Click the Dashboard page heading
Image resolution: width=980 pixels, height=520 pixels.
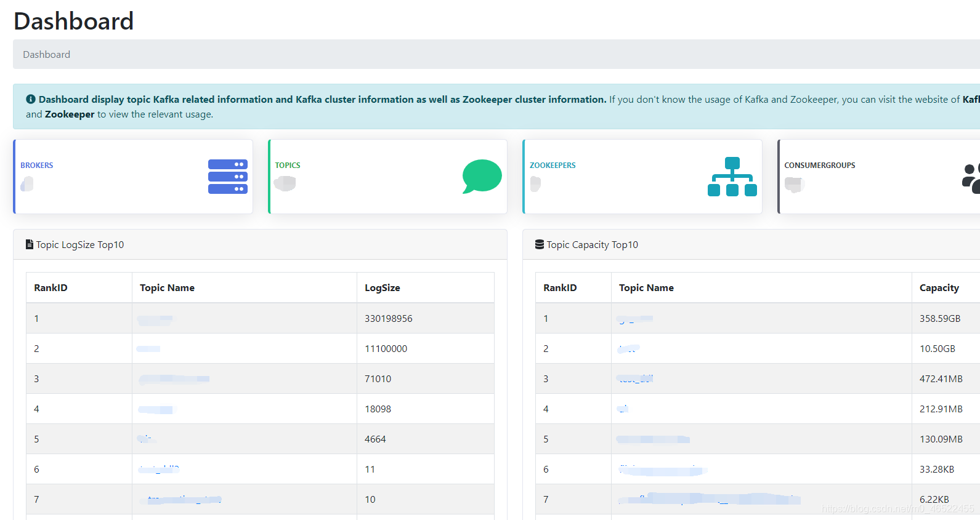tap(74, 22)
